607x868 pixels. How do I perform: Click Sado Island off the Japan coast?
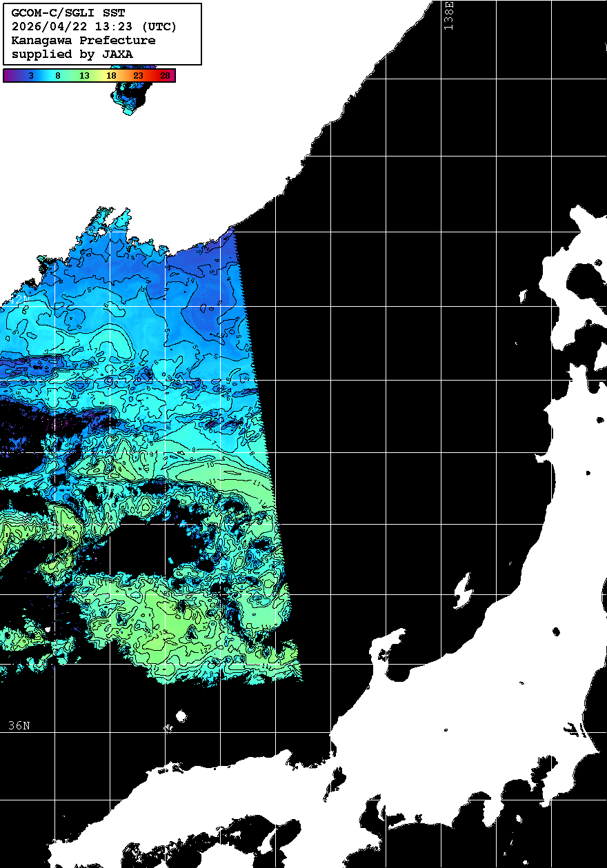coord(462,591)
